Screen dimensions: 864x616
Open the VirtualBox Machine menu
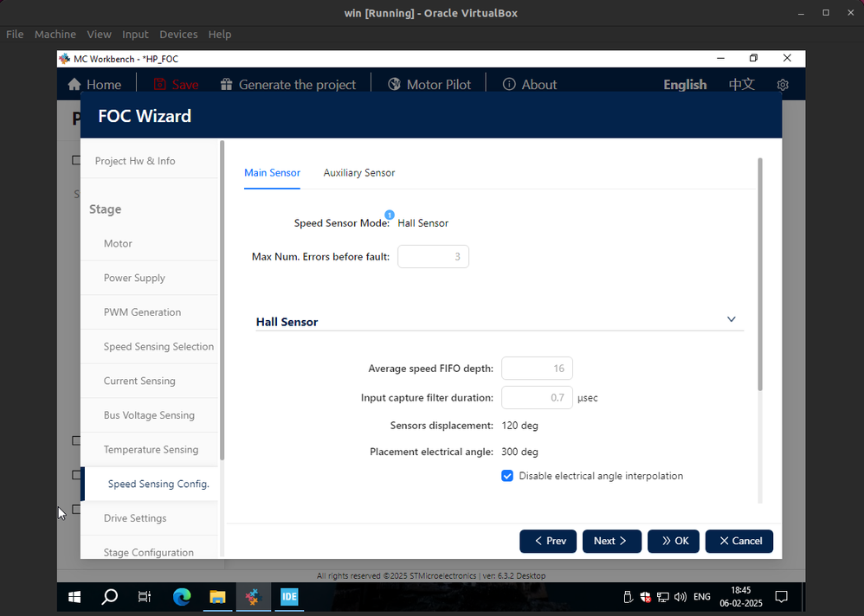[55, 34]
